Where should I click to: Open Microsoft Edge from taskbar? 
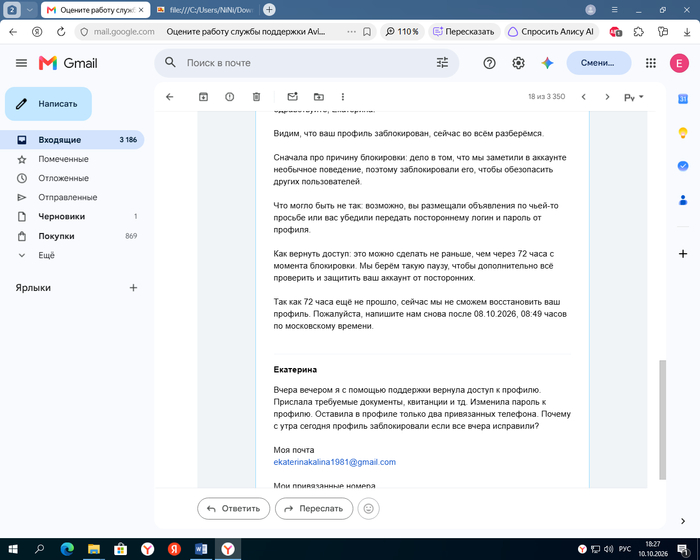(67, 549)
